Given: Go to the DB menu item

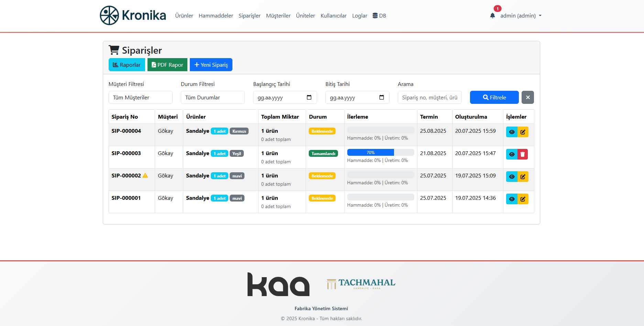Looking at the screenshot, I should pos(379,16).
